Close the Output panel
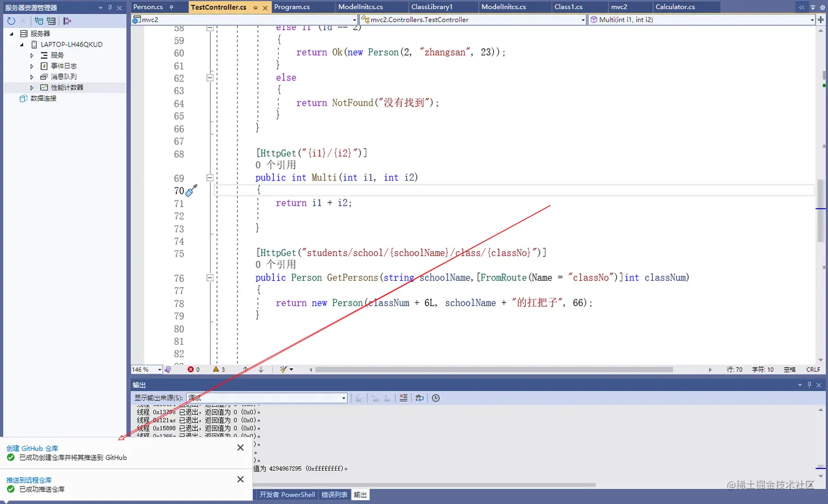828x504 pixels. pos(819,385)
